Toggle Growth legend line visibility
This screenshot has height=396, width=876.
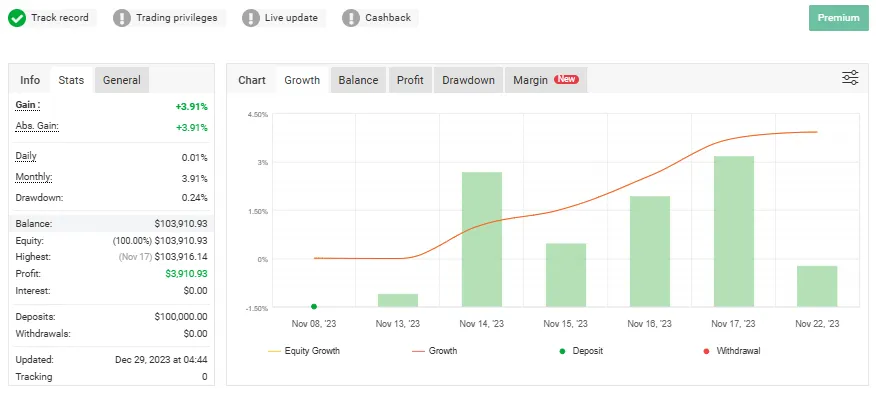(435, 351)
